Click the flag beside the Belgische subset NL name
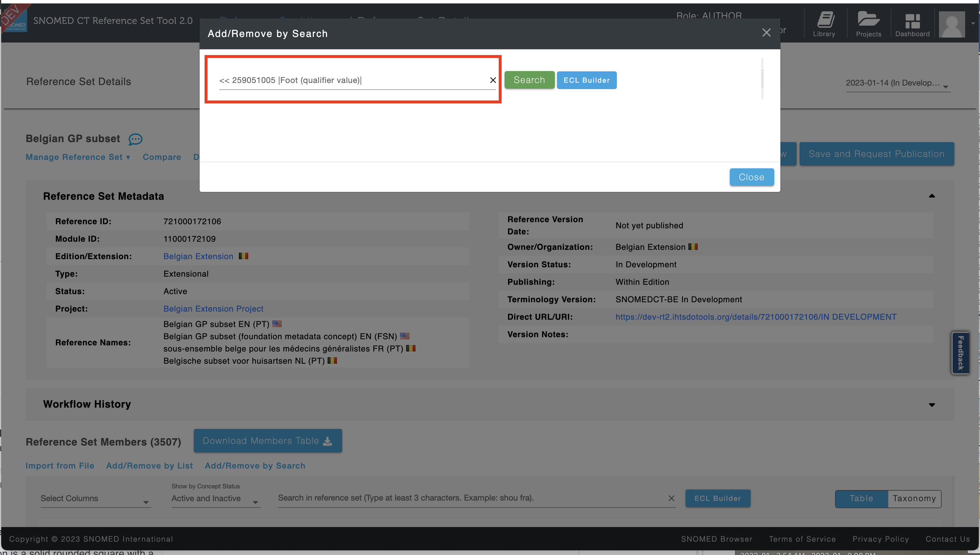Viewport: 980px width, 555px height. coord(332,360)
